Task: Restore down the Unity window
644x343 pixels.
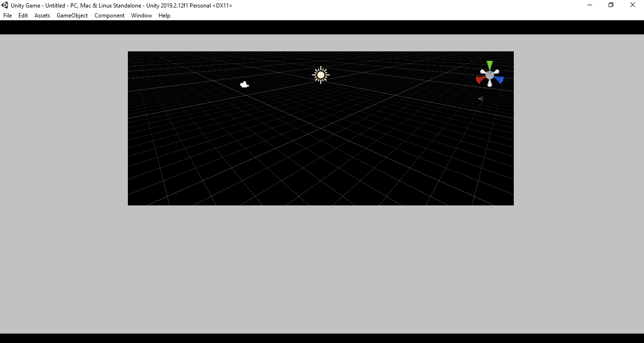Action: tap(611, 5)
